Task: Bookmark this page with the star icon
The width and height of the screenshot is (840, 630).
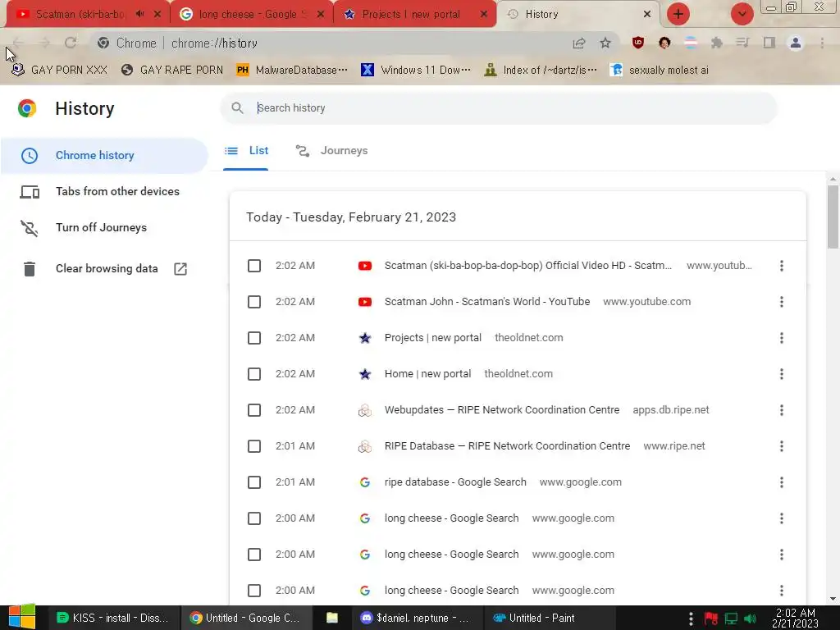Action: 605,43
